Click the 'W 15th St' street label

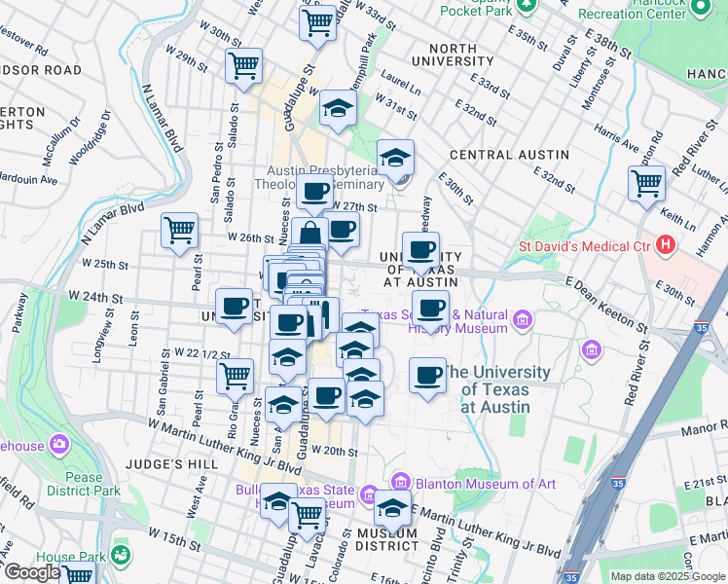click(174, 539)
